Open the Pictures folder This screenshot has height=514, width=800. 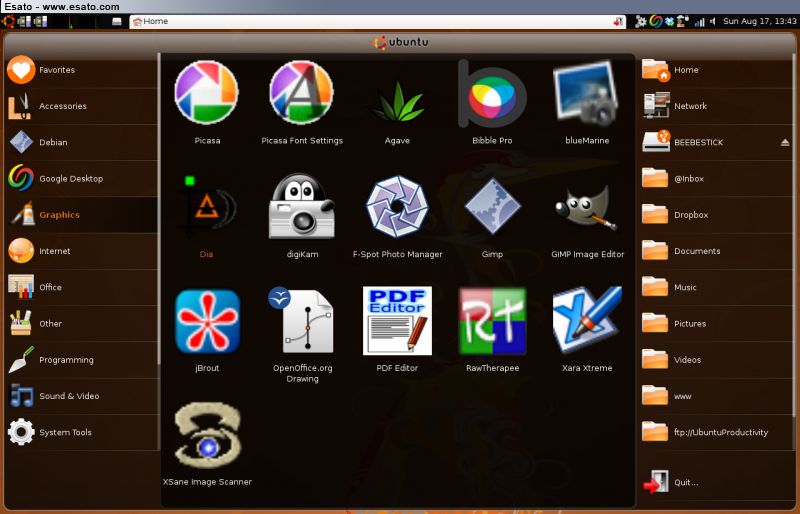716,324
